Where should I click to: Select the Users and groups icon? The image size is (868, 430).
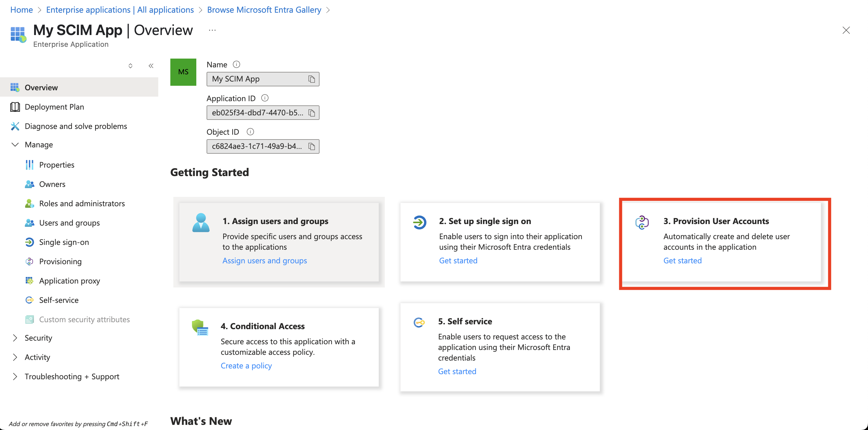coord(29,223)
